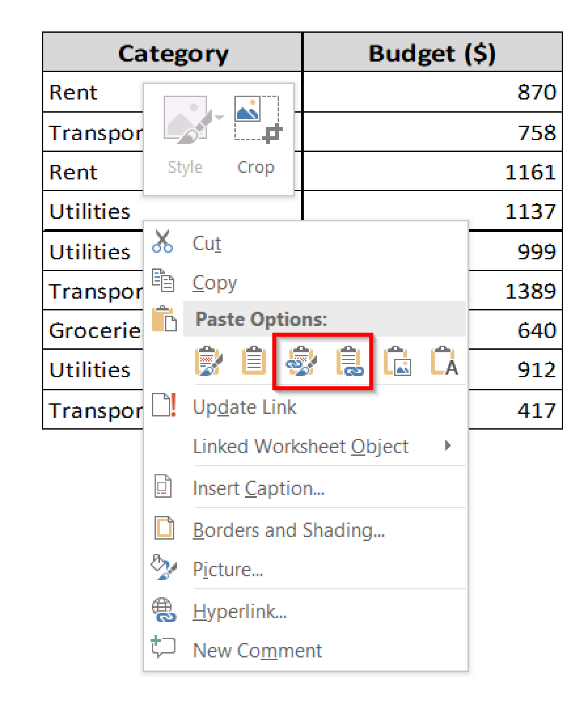Expand the Linked Worksheet Object submenu

click(448, 445)
